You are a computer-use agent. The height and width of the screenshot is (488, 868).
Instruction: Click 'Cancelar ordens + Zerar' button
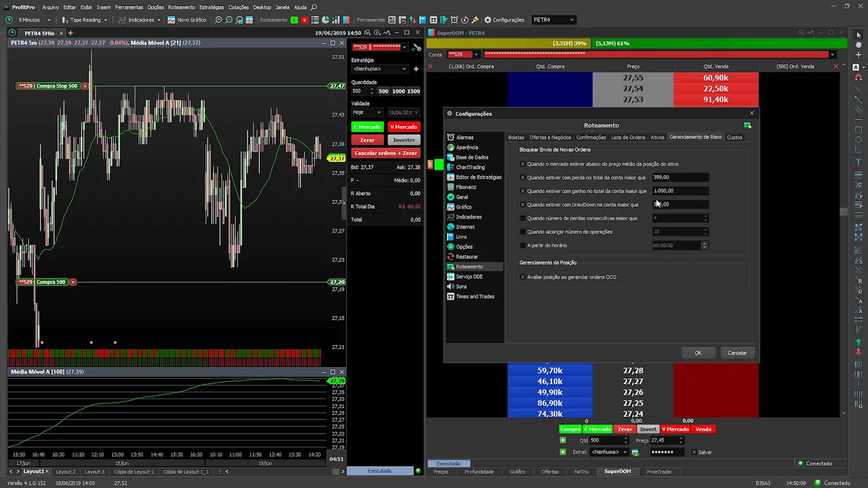[x=385, y=153]
